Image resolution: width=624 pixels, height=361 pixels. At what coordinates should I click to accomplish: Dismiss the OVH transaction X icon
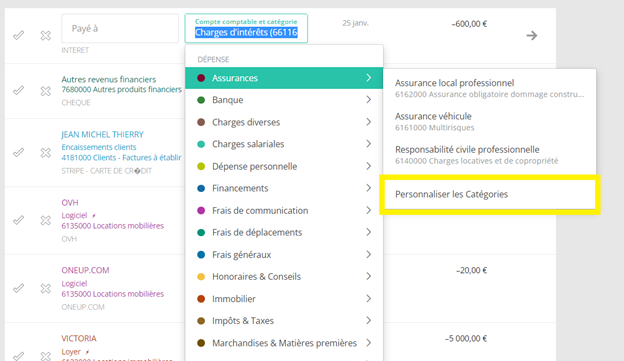[x=46, y=220]
